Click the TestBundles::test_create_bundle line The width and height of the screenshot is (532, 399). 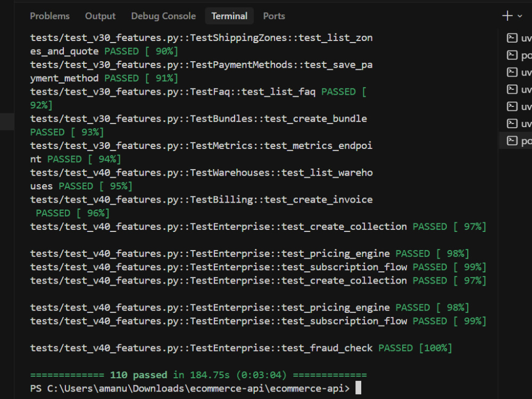tap(198, 119)
